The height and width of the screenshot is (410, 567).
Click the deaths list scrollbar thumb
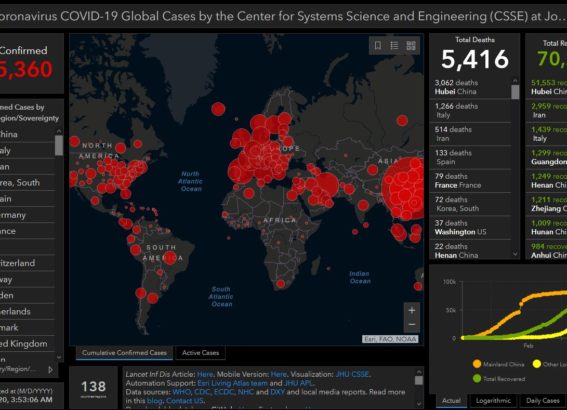coord(515,92)
